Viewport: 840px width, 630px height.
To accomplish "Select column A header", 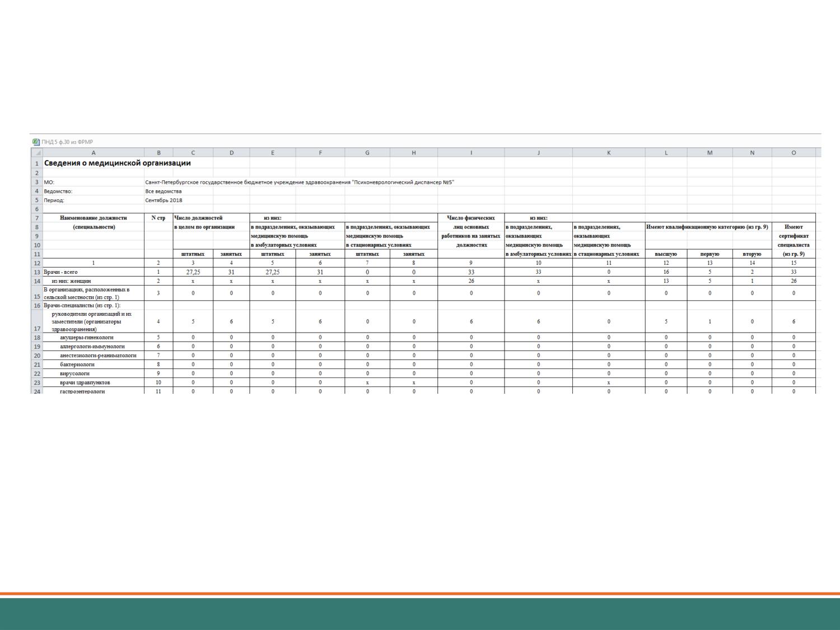I will click(94, 152).
